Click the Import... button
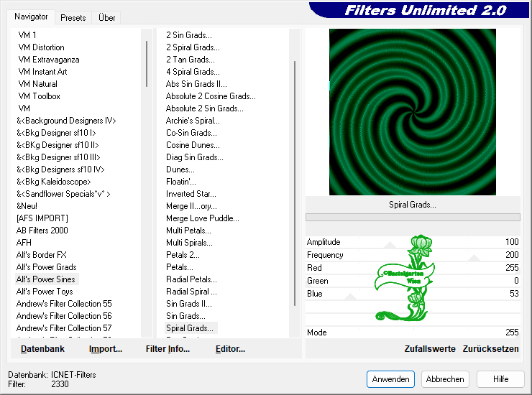The height and width of the screenshot is (395, 532). click(x=105, y=348)
